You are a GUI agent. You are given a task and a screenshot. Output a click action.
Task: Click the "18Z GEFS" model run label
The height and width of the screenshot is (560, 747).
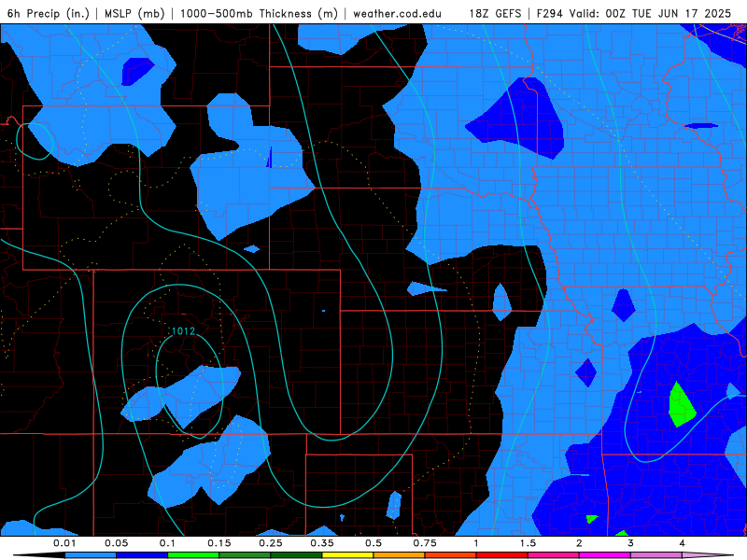495,13
